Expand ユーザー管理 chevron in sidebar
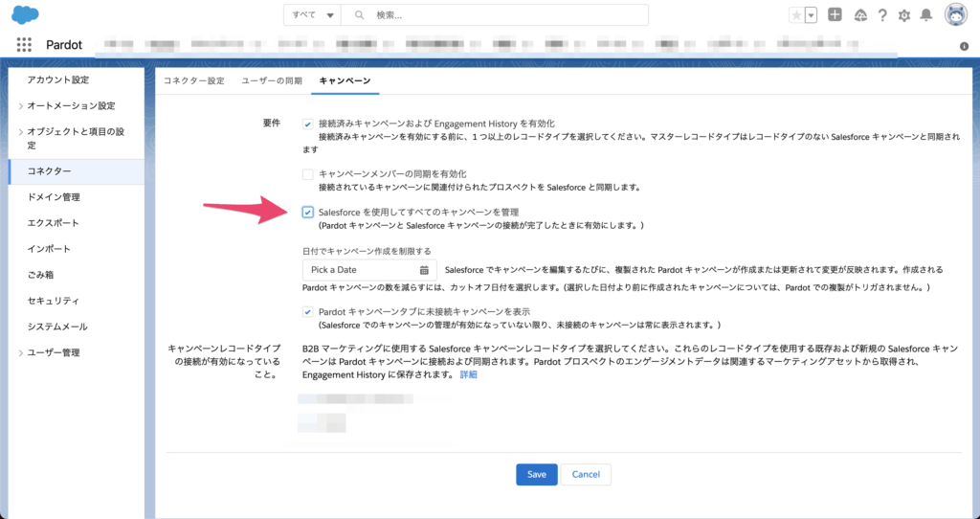Image resolution: width=980 pixels, height=519 pixels. (21, 353)
